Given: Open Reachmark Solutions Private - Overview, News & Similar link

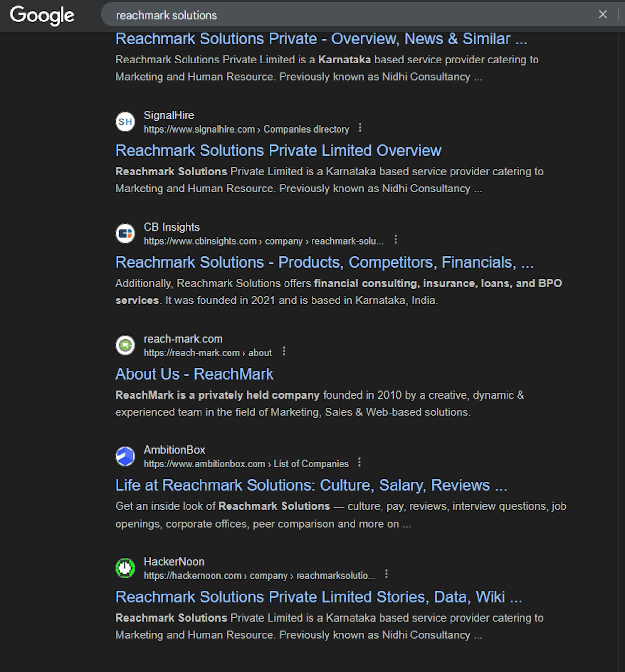Looking at the screenshot, I should [x=321, y=39].
